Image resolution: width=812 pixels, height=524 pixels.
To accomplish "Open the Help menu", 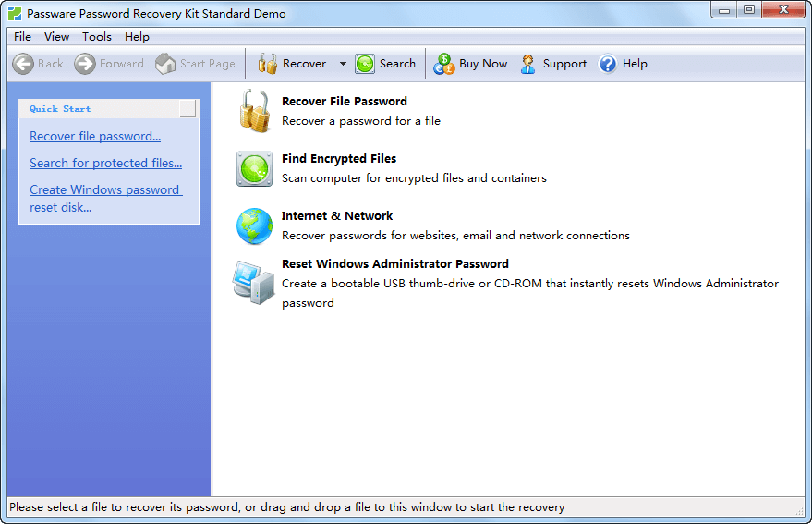I will click(137, 37).
